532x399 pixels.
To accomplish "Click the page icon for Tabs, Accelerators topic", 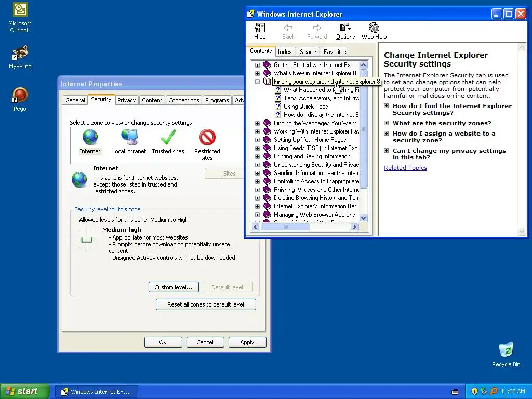I will pos(278,98).
